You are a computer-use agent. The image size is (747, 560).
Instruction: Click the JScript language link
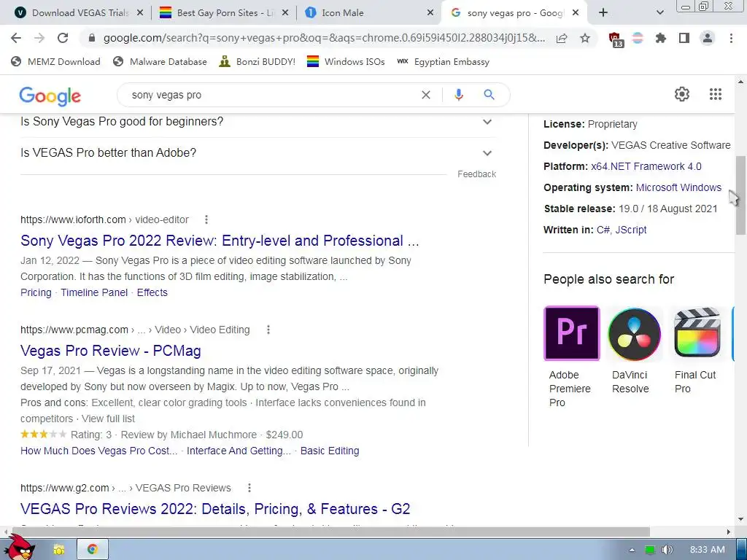(631, 230)
